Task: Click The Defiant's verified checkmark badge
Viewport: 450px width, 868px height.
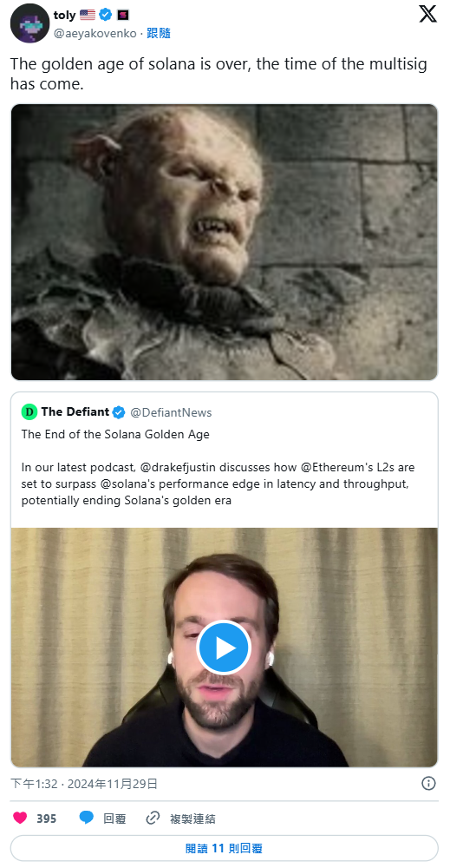Action: [x=118, y=412]
